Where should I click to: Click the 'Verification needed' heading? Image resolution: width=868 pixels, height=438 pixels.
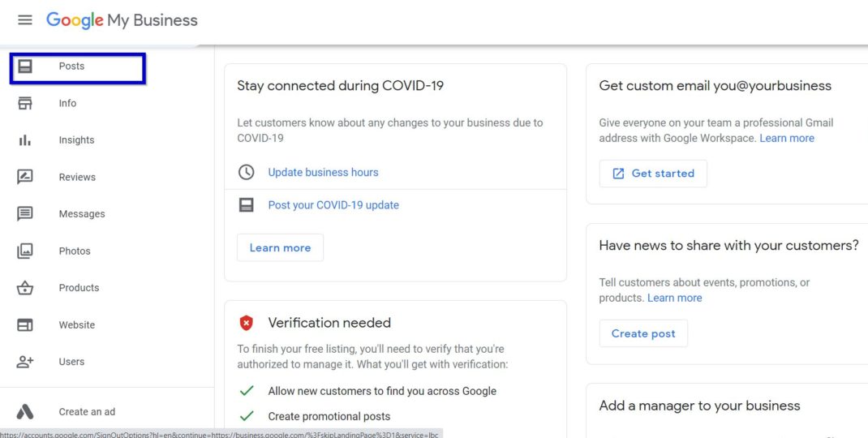pyautogui.click(x=329, y=323)
